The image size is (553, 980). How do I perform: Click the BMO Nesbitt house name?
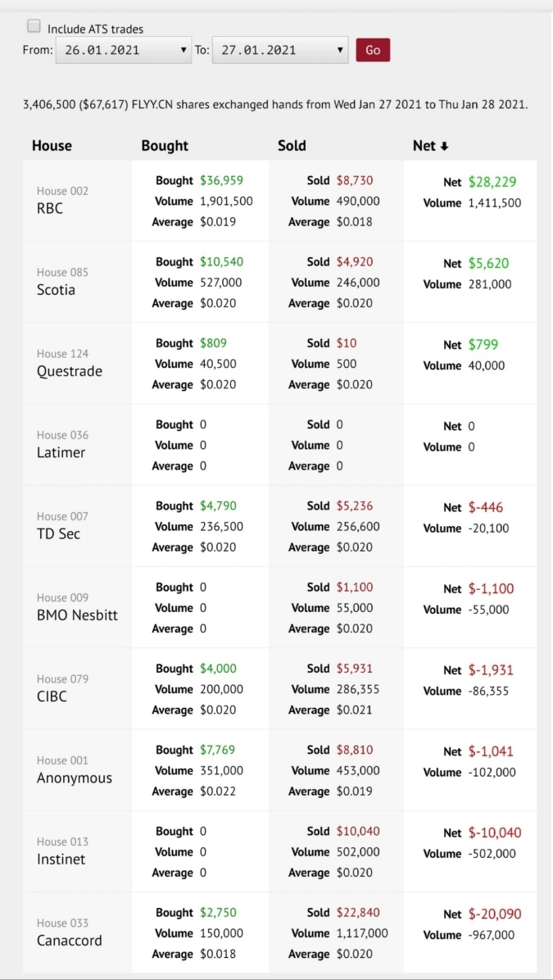click(77, 615)
